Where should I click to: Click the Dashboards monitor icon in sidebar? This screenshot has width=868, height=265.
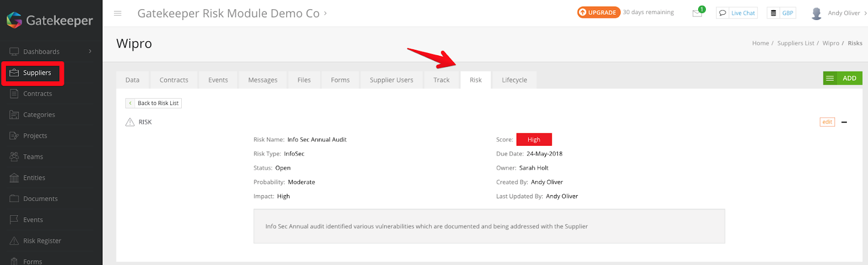(14, 51)
